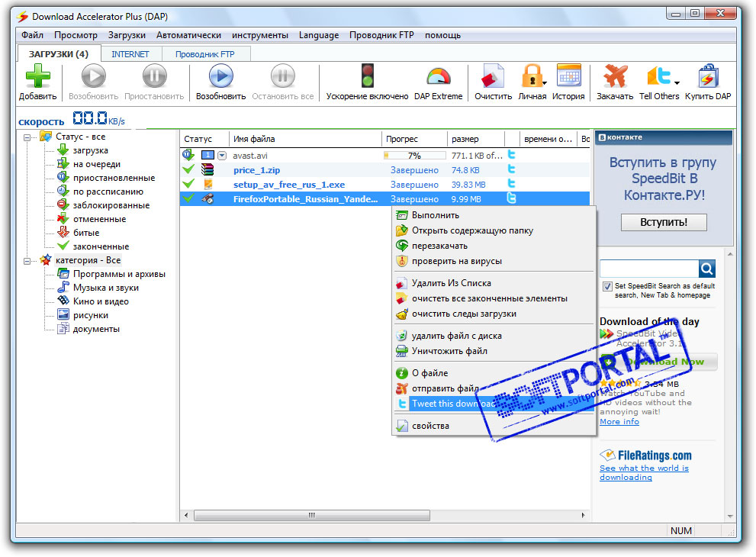Switch to the INTERNET tab

(x=130, y=54)
